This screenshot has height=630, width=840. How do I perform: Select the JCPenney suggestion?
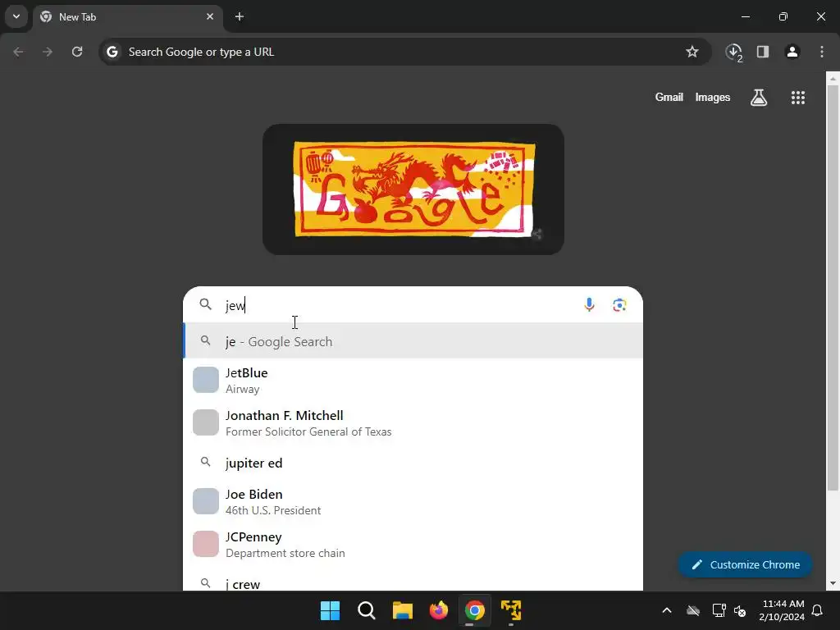point(413,545)
